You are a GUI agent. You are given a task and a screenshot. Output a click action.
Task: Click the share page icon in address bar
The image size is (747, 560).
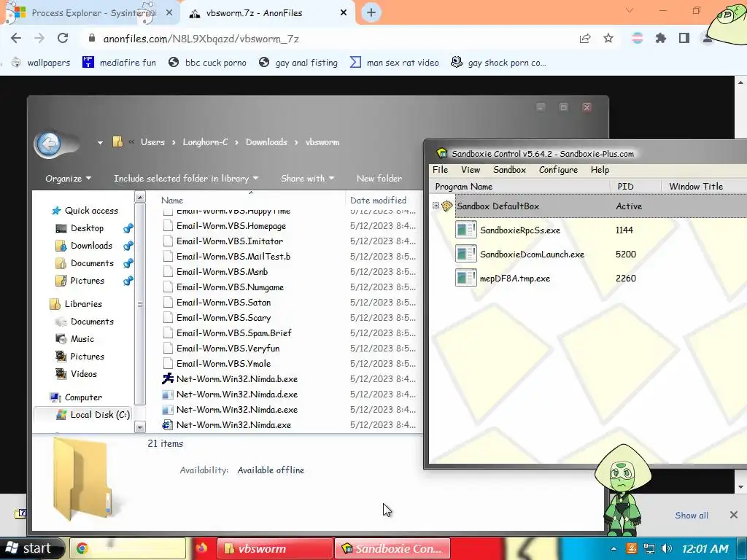point(585,39)
